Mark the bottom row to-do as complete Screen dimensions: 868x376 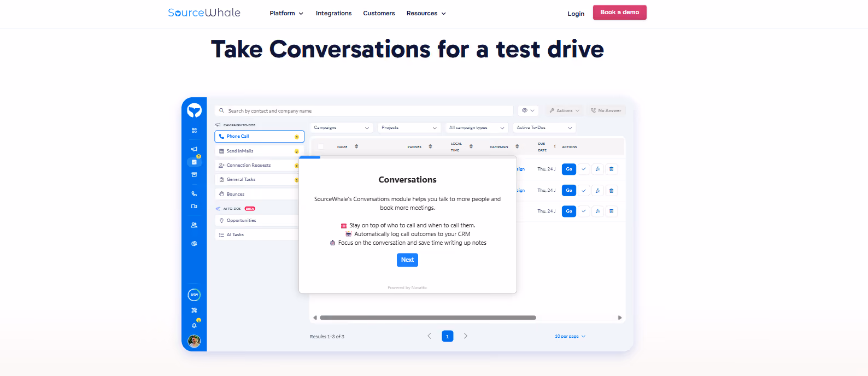pyautogui.click(x=584, y=211)
